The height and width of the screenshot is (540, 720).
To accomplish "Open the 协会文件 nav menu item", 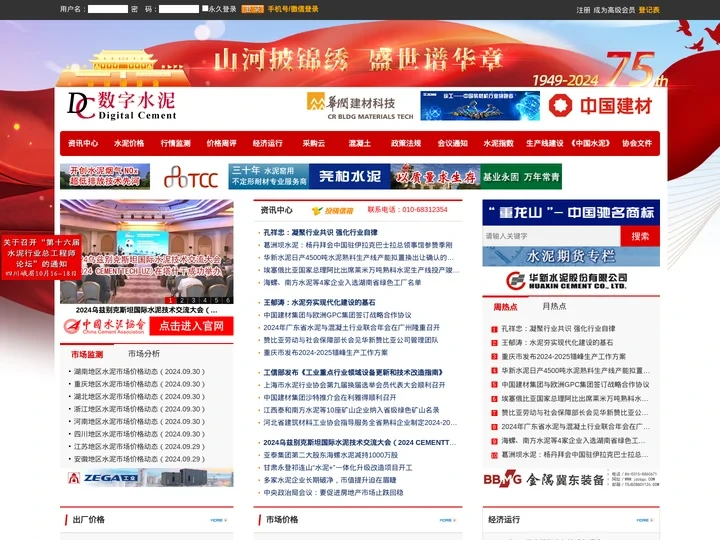I will point(637,143).
